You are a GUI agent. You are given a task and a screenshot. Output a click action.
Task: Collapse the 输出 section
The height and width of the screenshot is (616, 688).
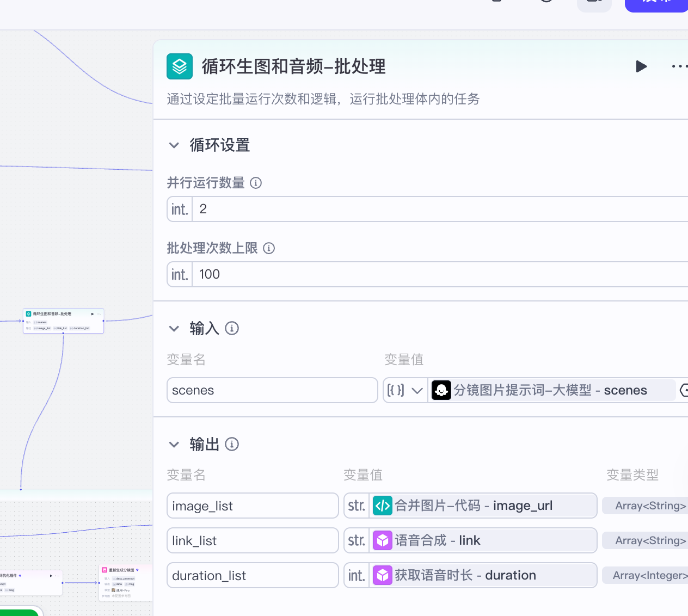coord(174,445)
